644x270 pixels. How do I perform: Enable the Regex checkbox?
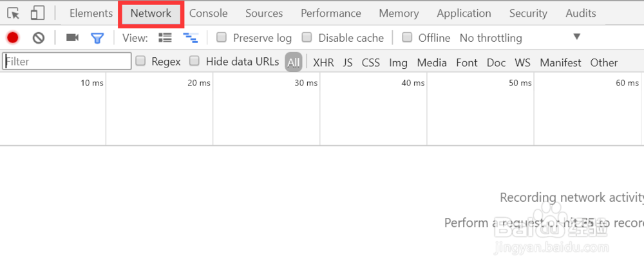tap(141, 62)
